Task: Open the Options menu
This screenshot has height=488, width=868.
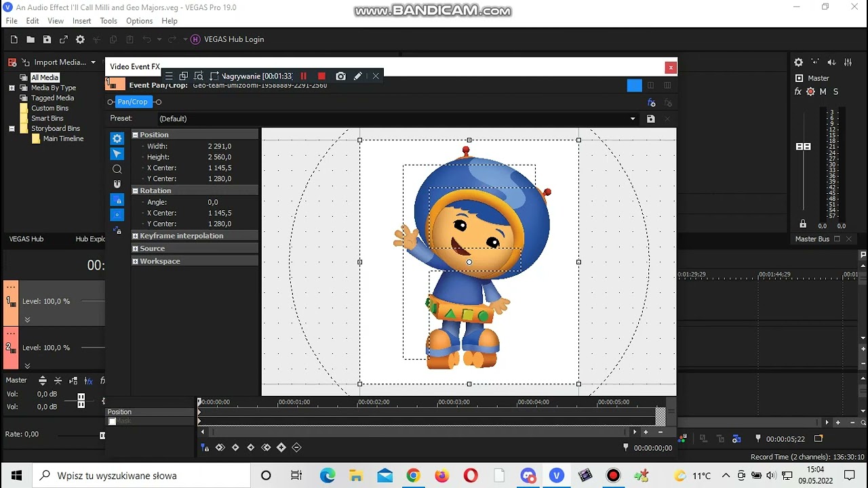Action: [x=139, y=21]
